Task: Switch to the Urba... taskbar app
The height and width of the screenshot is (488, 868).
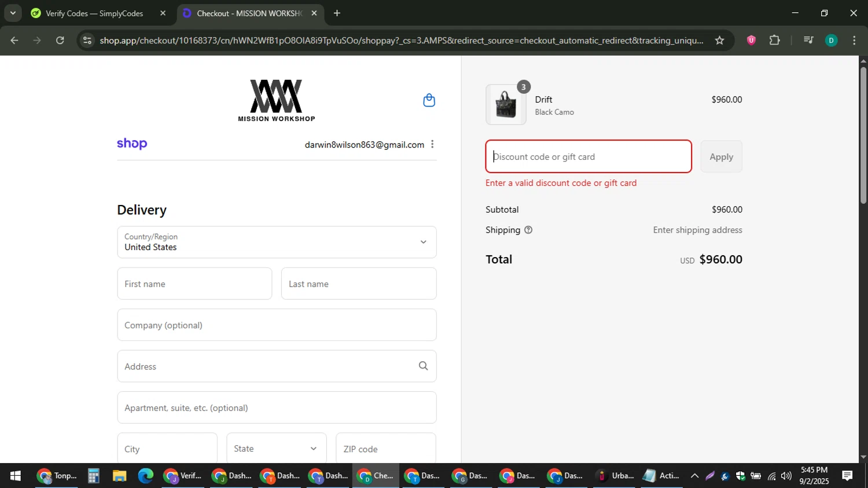Action: point(615,476)
